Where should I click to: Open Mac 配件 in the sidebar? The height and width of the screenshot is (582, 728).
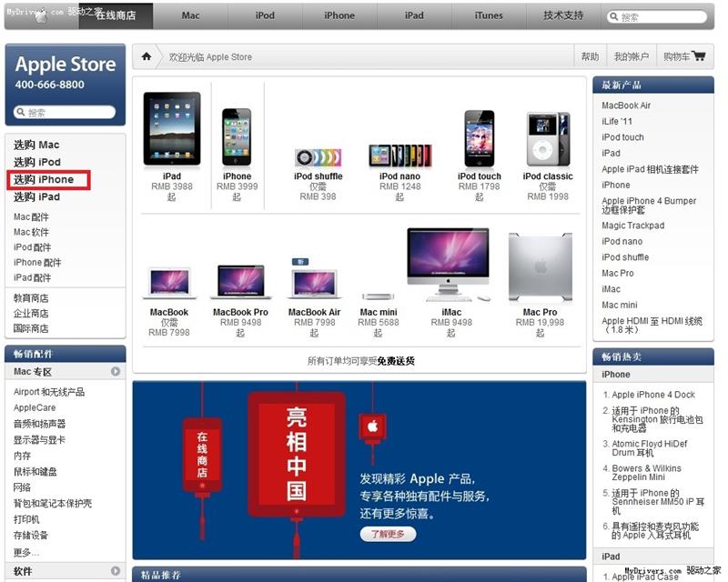tap(31, 216)
